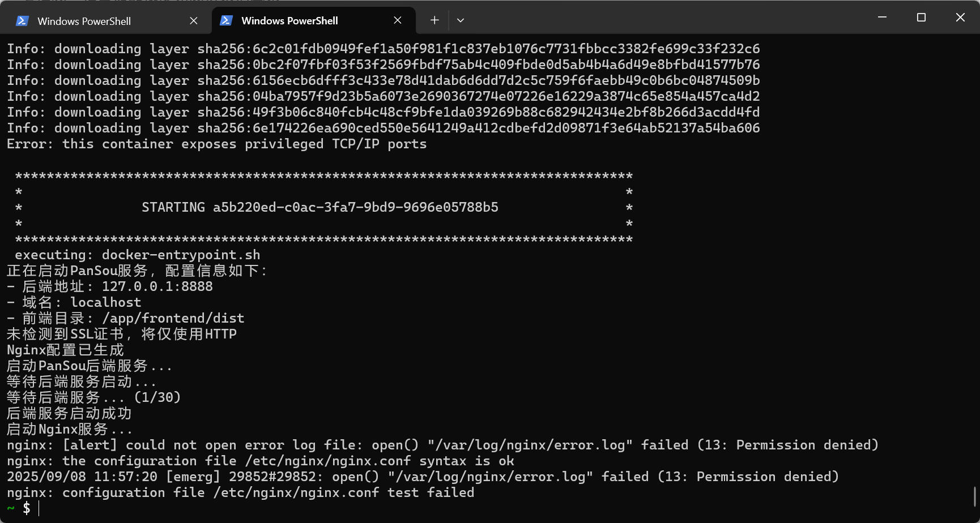Click the minimize window icon
980x523 pixels.
coord(882,18)
